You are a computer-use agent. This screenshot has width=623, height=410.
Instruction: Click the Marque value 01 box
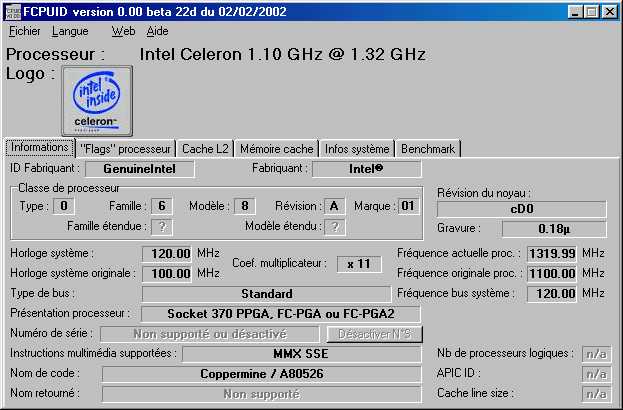coord(408,206)
